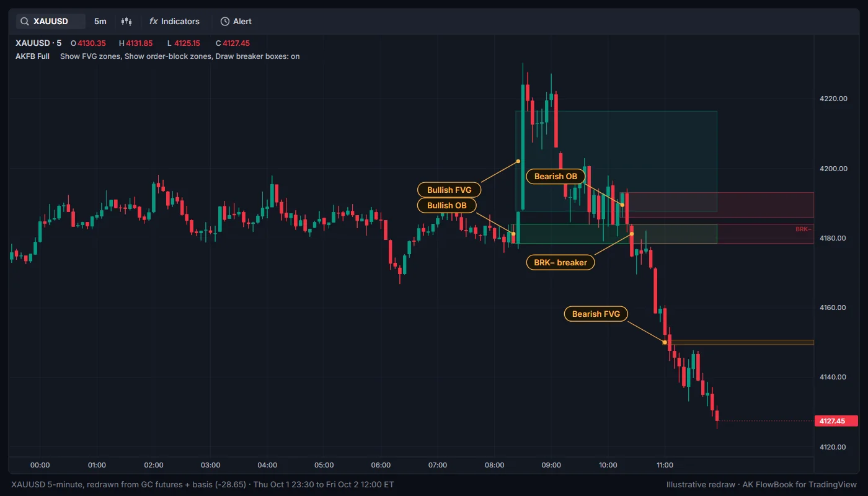Click the 4120.00 price axis label

click(x=833, y=446)
